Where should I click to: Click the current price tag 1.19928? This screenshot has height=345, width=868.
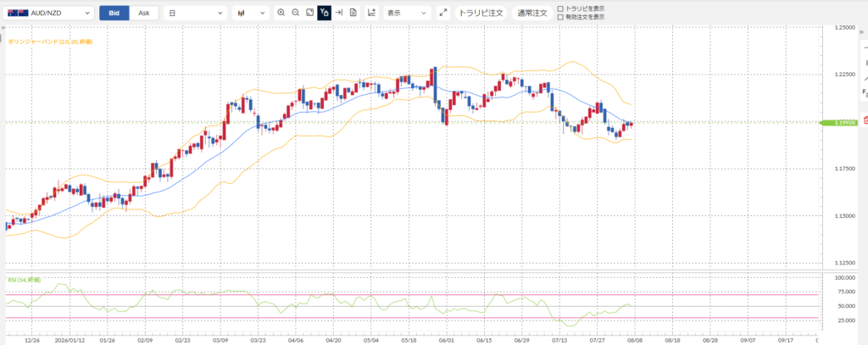point(838,122)
